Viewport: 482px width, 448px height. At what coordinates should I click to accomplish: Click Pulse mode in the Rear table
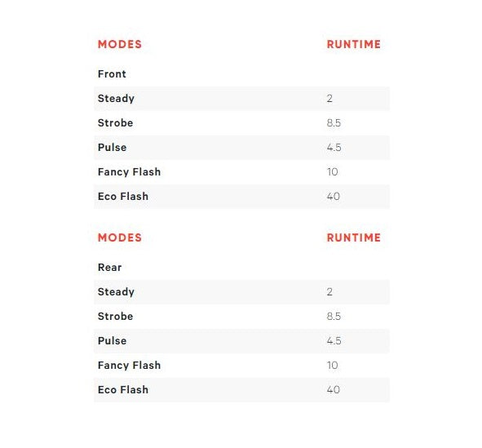click(113, 340)
